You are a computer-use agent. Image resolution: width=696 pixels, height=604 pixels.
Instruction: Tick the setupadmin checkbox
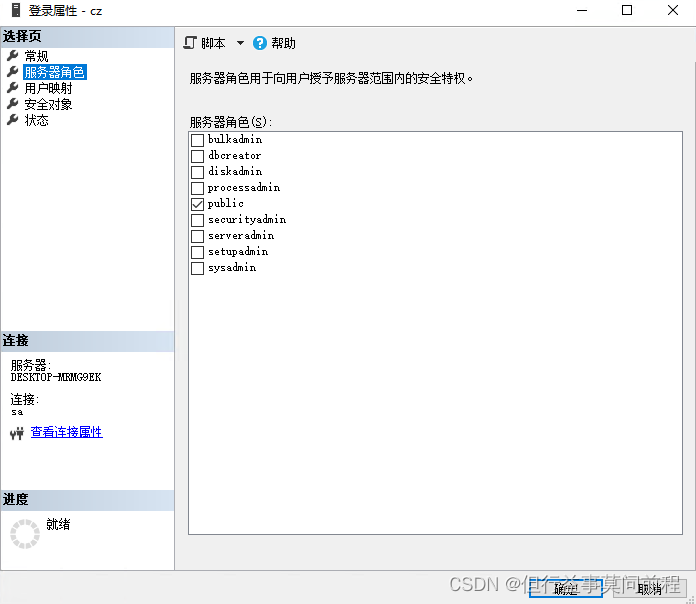point(197,252)
